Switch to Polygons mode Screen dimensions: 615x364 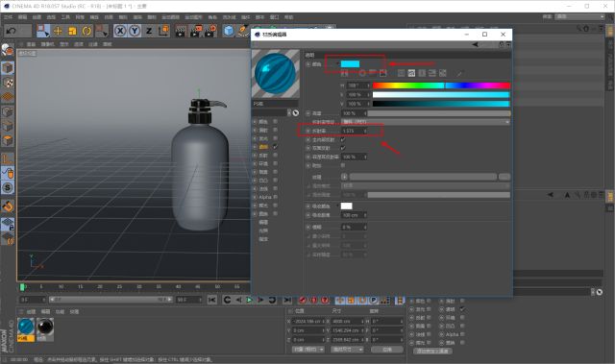(8, 140)
